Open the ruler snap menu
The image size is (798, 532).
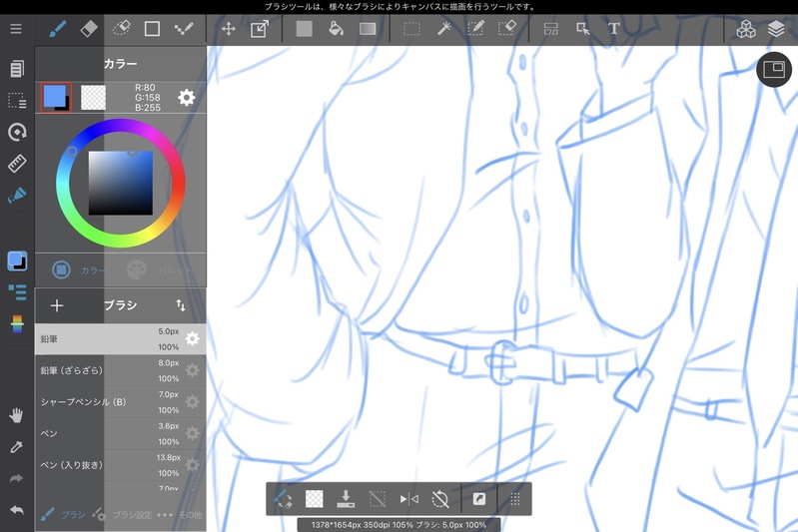[x=17, y=164]
